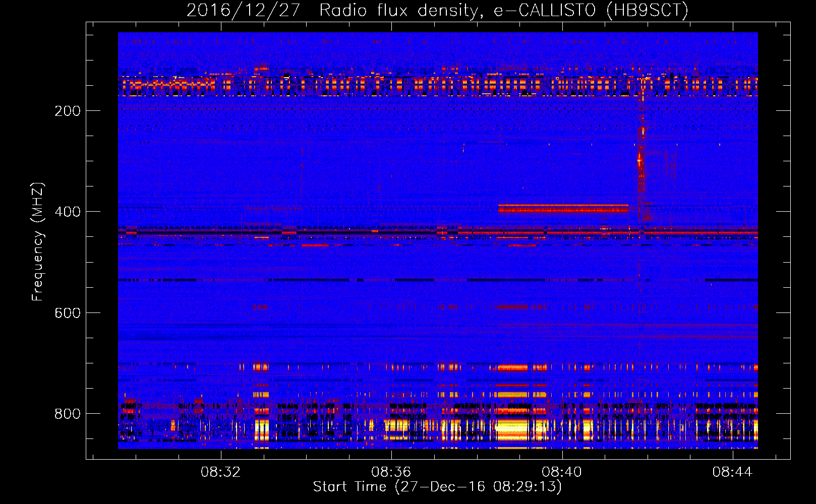This screenshot has width=816, height=504.
Task: Click the 08:40 time tick label
Action: pyautogui.click(x=562, y=472)
